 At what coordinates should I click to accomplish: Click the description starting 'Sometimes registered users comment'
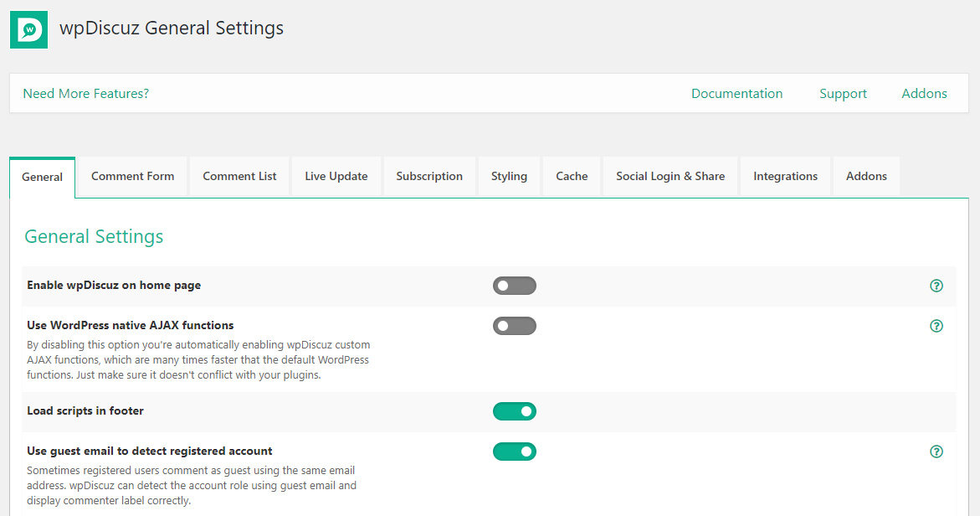[x=192, y=485]
